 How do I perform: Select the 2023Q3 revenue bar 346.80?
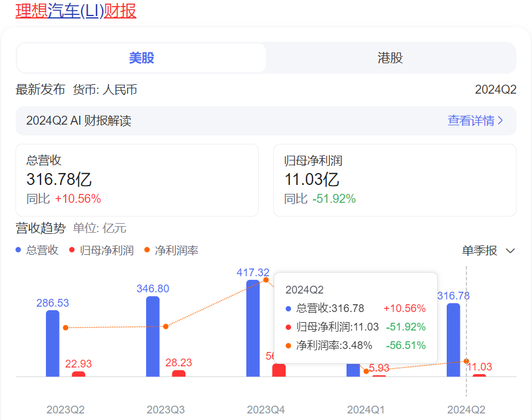pyautogui.click(x=153, y=336)
